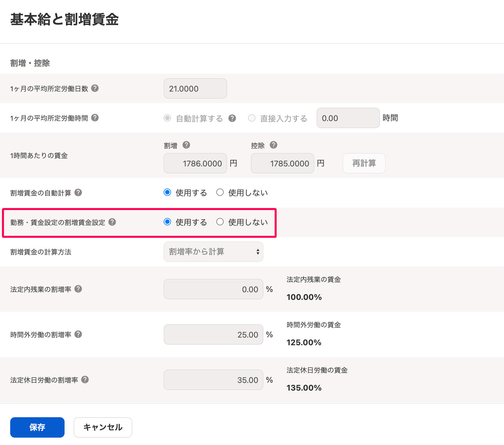Click the 法定休日労働の賃金 label
Image resolution: width=504 pixels, height=445 pixels.
(x=317, y=370)
